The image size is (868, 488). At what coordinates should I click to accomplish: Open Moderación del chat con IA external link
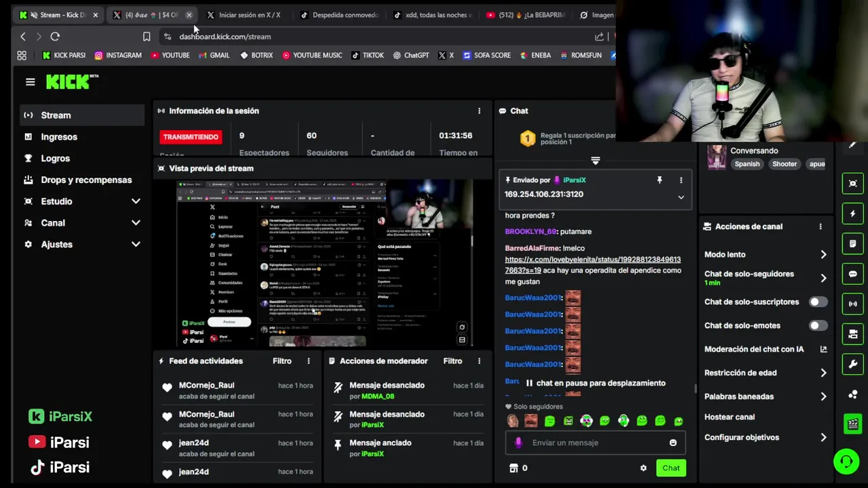(823, 350)
